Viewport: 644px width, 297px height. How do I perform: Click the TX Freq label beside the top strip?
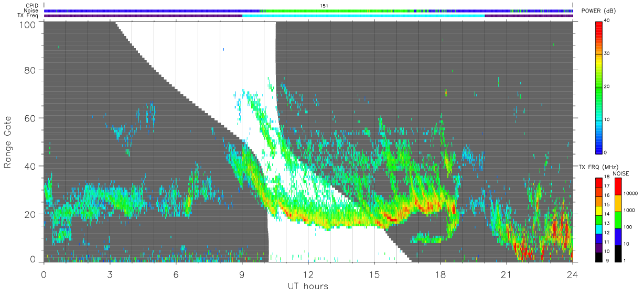[x=28, y=16]
